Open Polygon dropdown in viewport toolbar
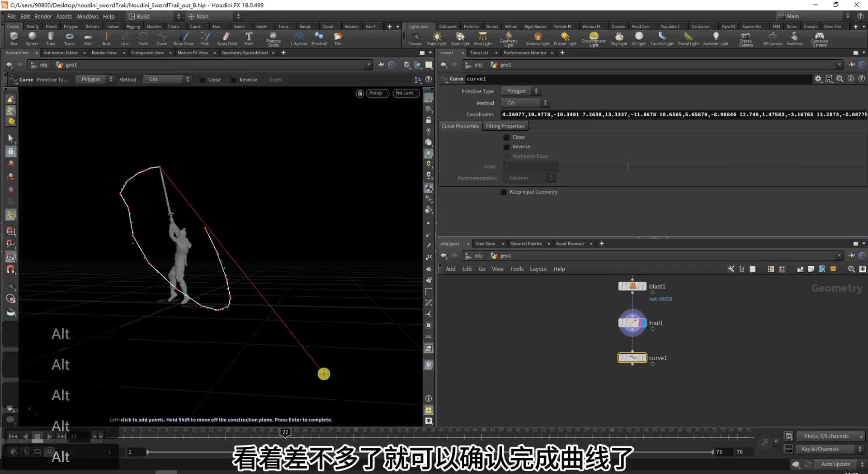This screenshot has width=868, height=474. point(95,79)
